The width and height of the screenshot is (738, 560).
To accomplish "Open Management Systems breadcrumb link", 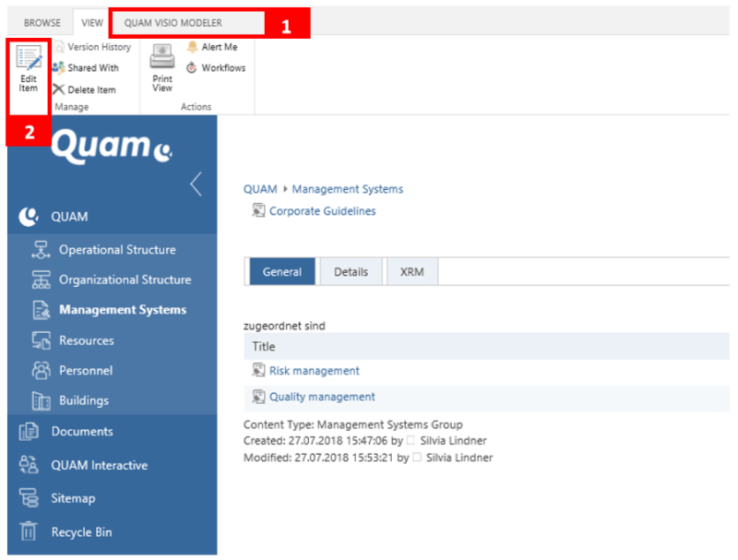I will [348, 189].
